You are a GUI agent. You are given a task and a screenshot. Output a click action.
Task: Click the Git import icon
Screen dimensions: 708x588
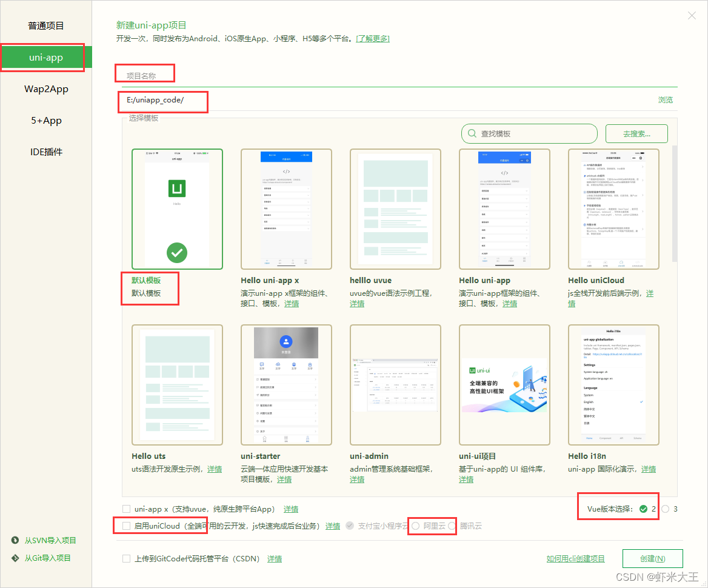pyautogui.click(x=15, y=558)
